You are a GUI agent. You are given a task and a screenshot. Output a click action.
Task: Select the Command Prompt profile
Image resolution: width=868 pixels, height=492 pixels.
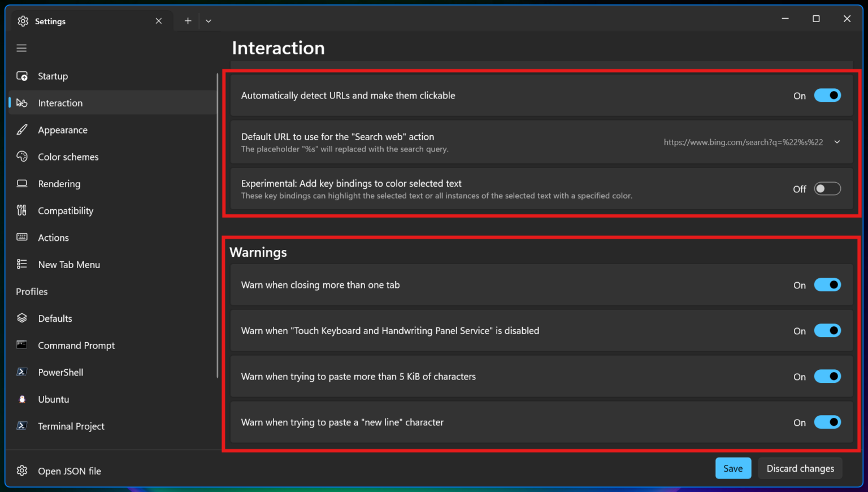76,346
